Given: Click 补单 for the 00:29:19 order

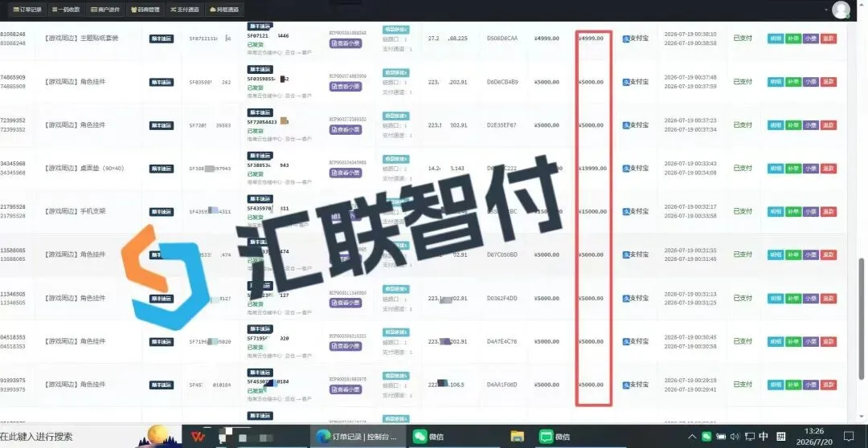Looking at the screenshot, I should [x=793, y=385].
